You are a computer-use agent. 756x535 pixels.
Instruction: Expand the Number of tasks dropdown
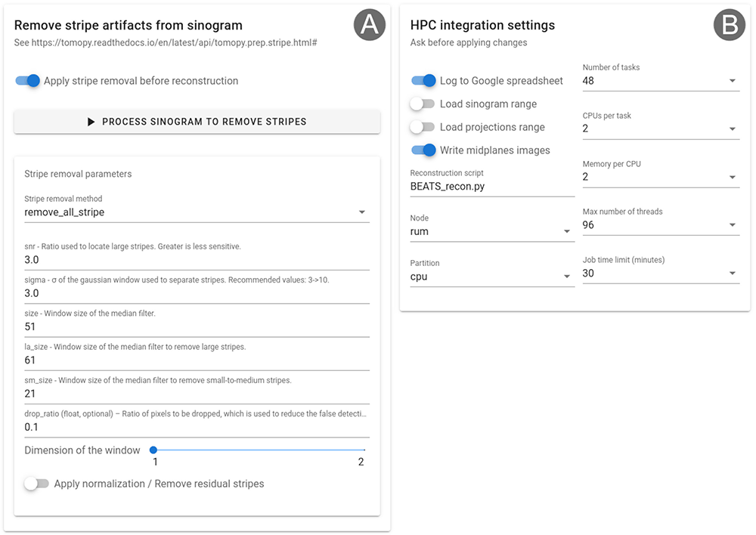[661, 81]
